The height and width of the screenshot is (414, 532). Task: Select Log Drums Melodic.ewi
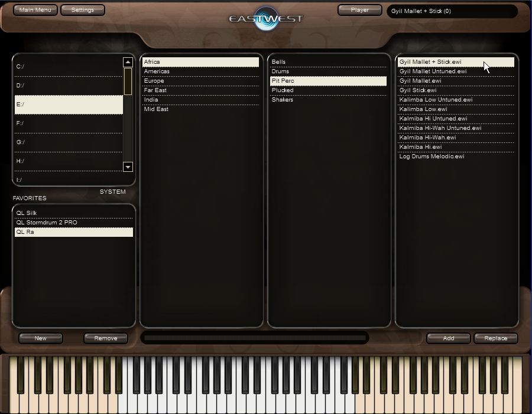(x=456, y=157)
